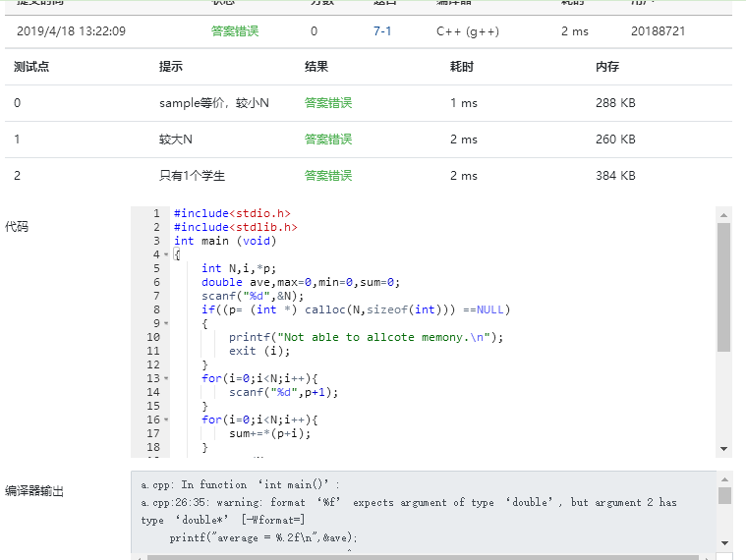This screenshot has height=560, width=746.
Task: Click code line 2 #include<stdlib.h>
Action: tap(236, 227)
